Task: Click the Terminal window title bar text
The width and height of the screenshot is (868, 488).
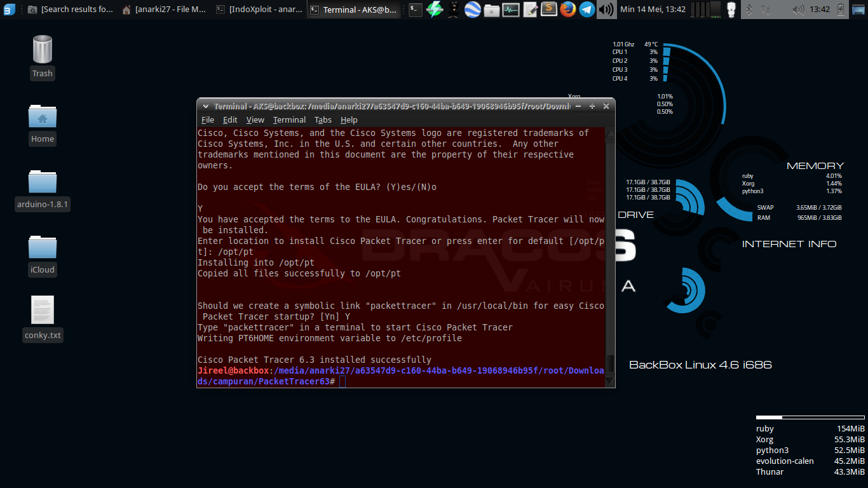Action: coord(391,106)
